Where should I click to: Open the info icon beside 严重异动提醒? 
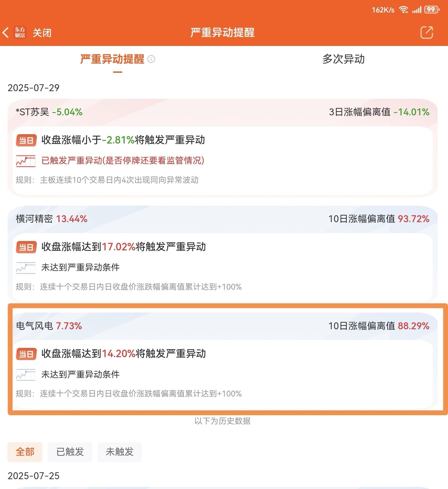[x=151, y=59]
